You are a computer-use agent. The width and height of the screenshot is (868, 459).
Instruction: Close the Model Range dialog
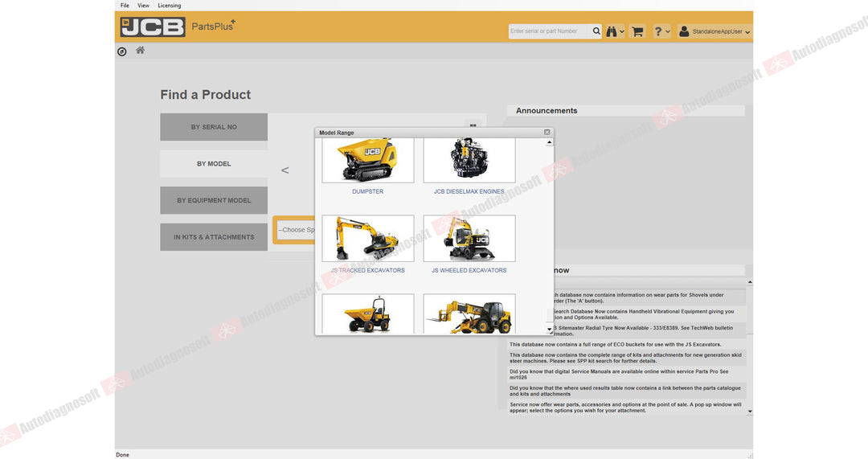click(547, 133)
